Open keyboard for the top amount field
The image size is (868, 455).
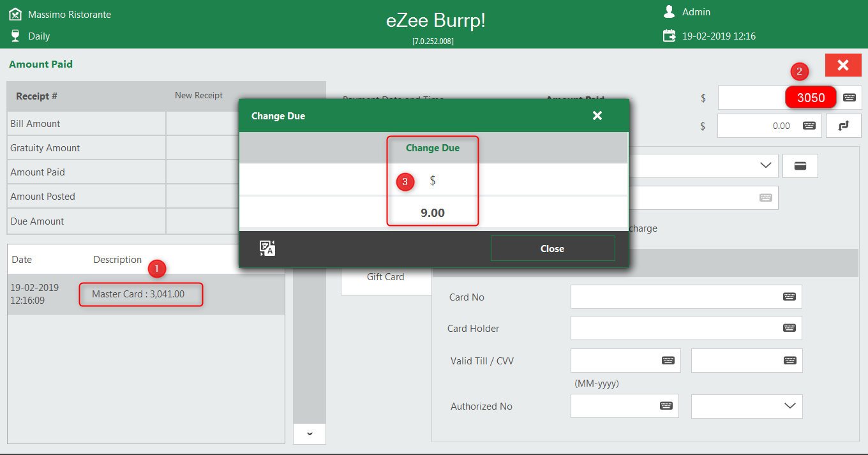(x=849, y=98)
